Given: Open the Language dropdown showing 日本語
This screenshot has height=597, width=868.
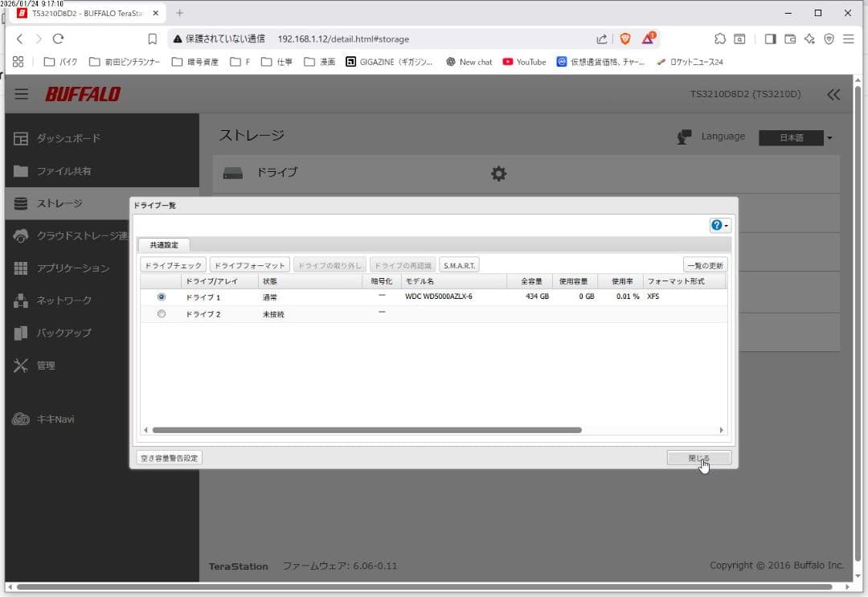Looking at the screenshot, I should point(796,137).
